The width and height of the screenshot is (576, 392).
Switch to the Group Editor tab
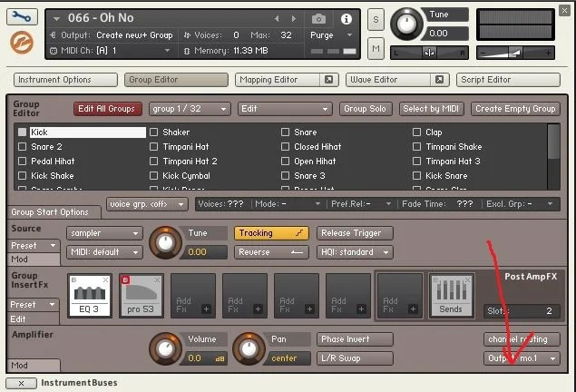coord(176,80)
